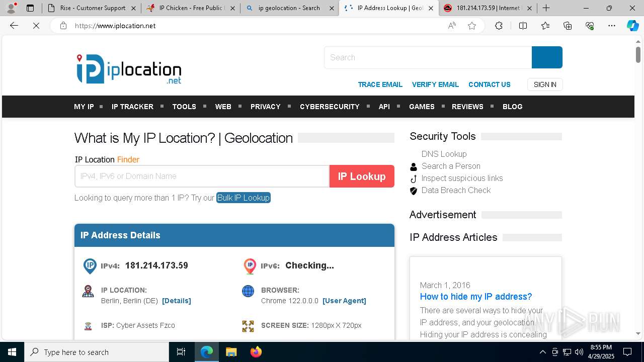Screen dimensions: 644x362
Task: Switch to the ip geolocation - Search tab
Action: tap(289, 8)
